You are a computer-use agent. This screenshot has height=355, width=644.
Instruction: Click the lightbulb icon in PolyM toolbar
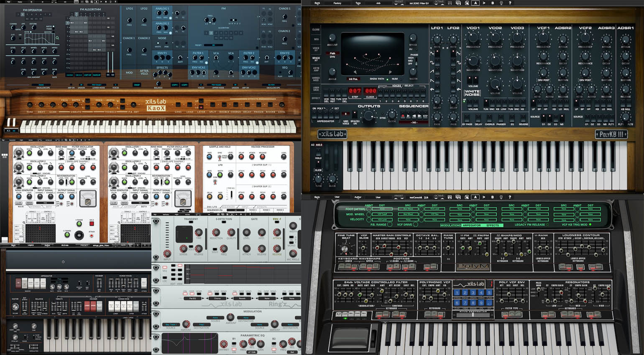point(501,197)
